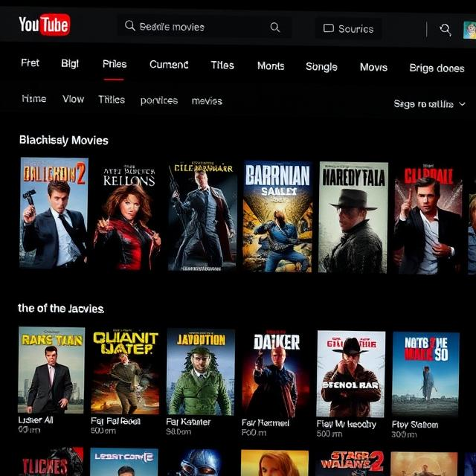Switch to the Songls tab

point(321,66)
